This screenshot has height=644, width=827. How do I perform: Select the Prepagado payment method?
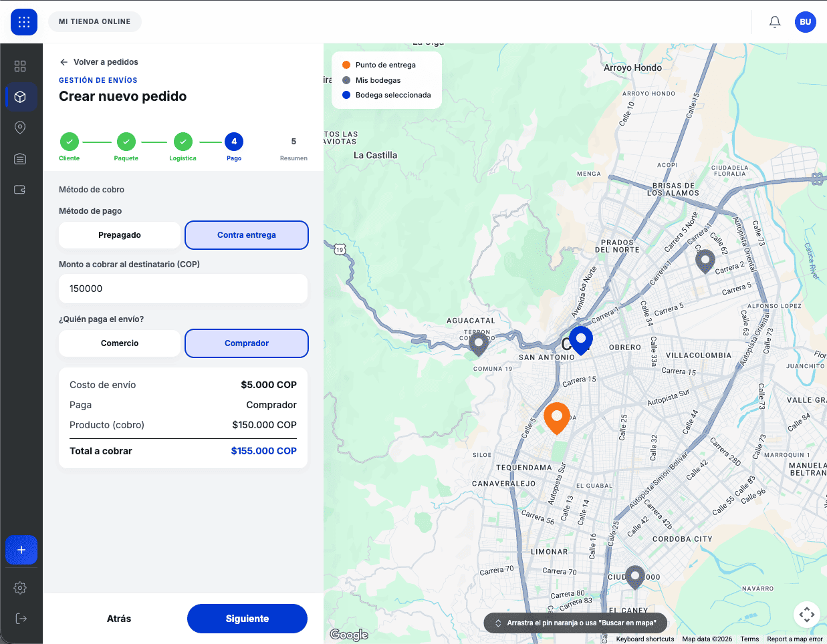119,235
